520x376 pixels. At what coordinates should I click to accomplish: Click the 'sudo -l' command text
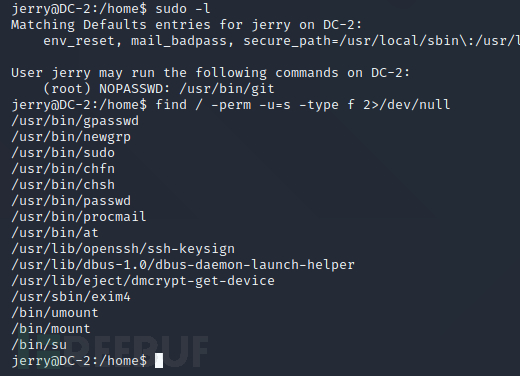183,9
